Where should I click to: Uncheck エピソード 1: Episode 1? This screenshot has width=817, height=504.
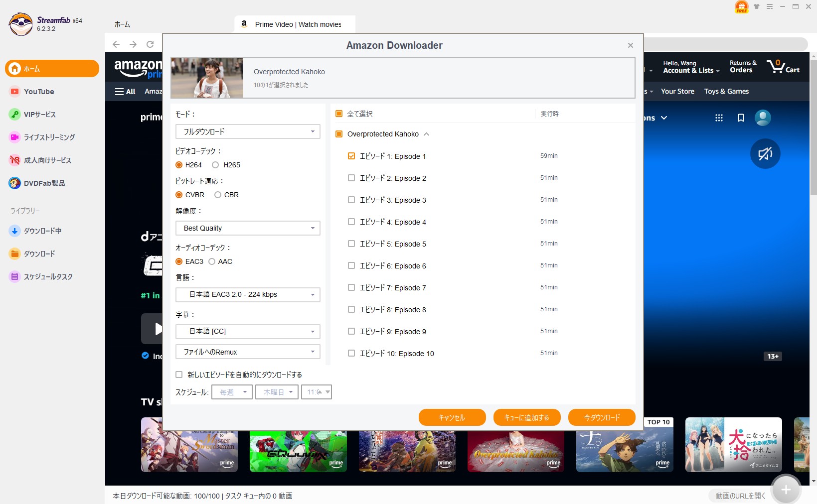pos(351,156)
